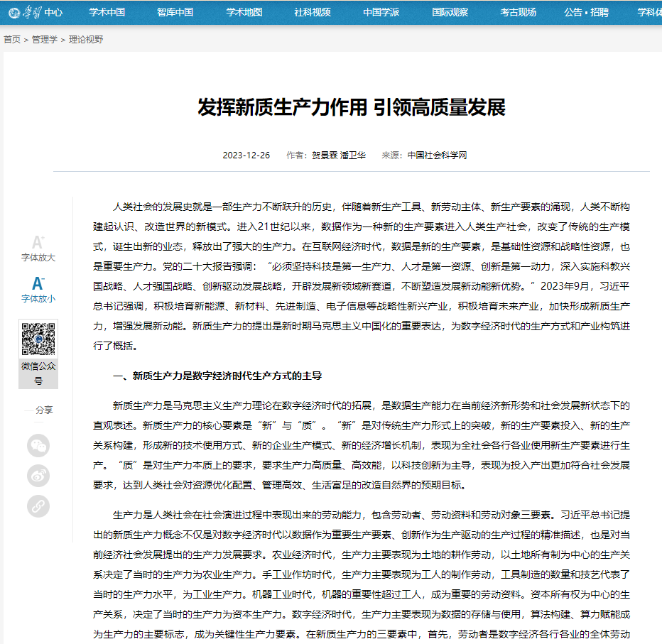This screenshot has width=662, height=644.
Task: Select 社科视频 in the top navigation
Action: pyautogui.click(x=313, y=12)
